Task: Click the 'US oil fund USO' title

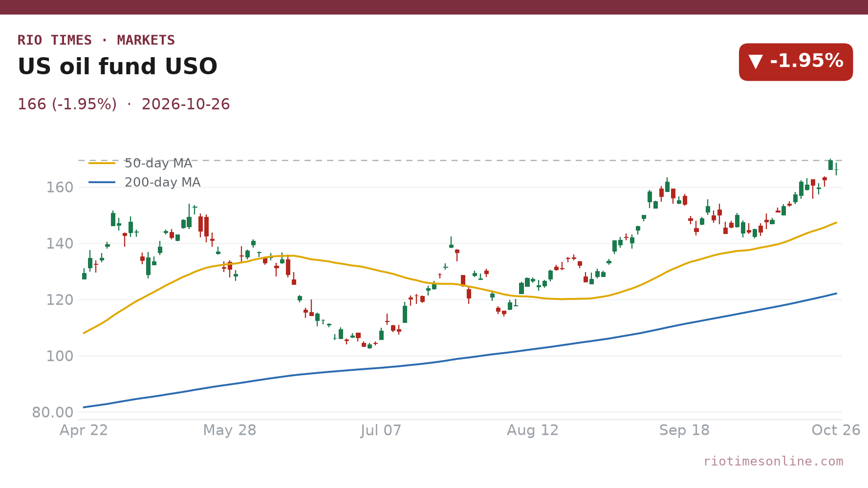Action: tap(117, 66)
